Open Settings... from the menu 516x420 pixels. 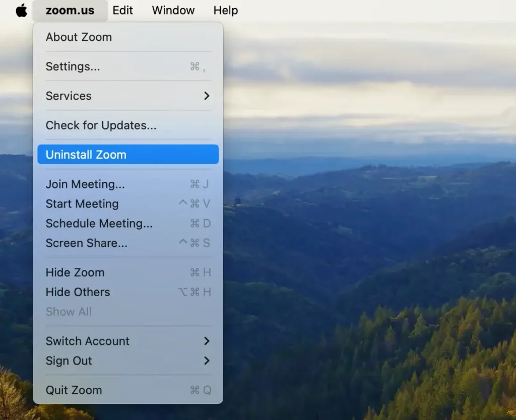(128, 66)
